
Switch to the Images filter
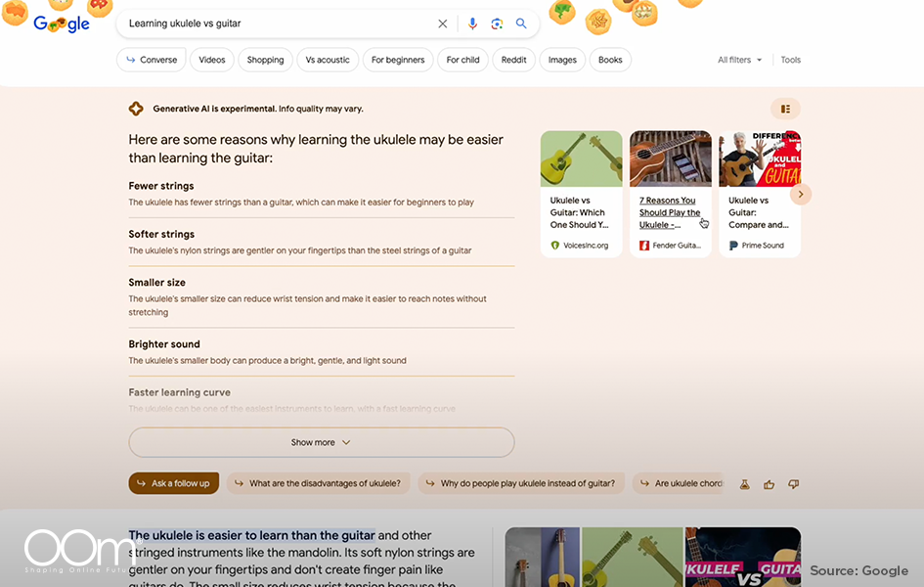(562, 60)
